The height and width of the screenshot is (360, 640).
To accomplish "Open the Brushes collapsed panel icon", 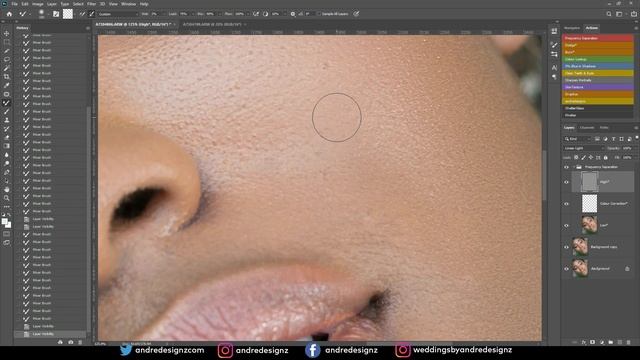I will [554, 44].
